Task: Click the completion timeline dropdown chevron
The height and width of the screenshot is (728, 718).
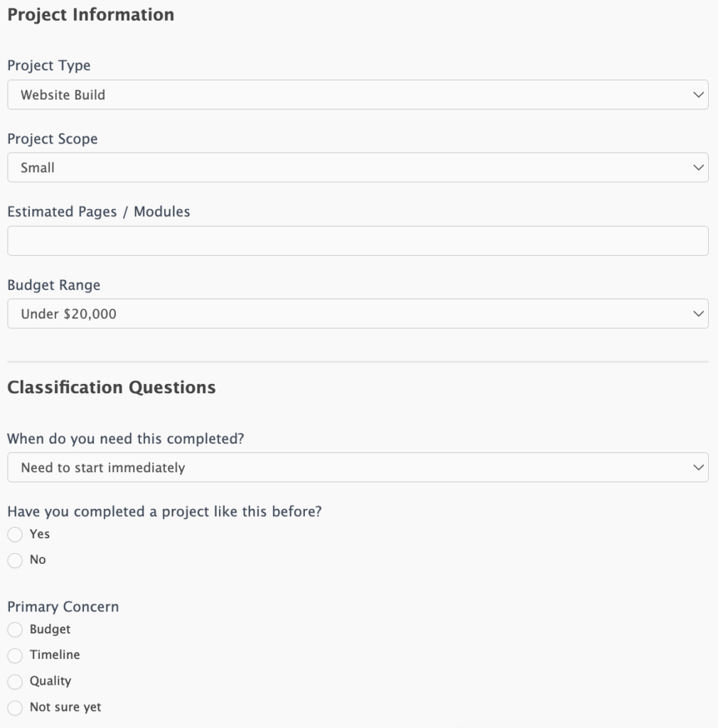Action: click(x=698, y=467)
